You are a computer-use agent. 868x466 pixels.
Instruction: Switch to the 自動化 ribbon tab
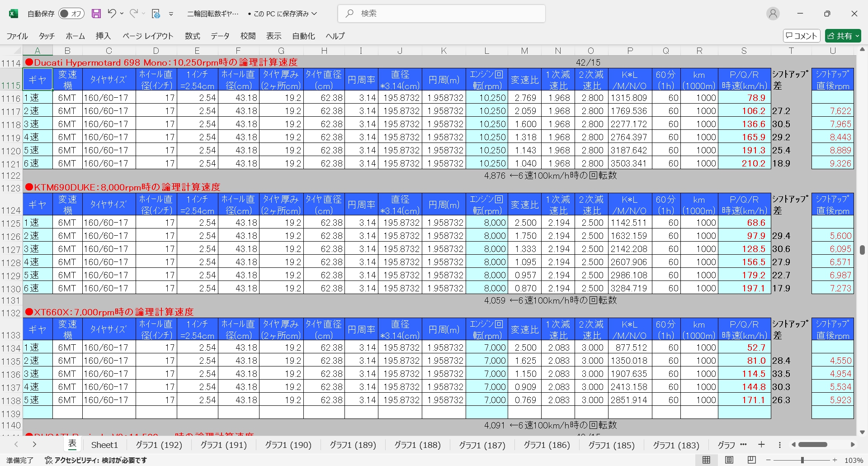pos(303,36)
